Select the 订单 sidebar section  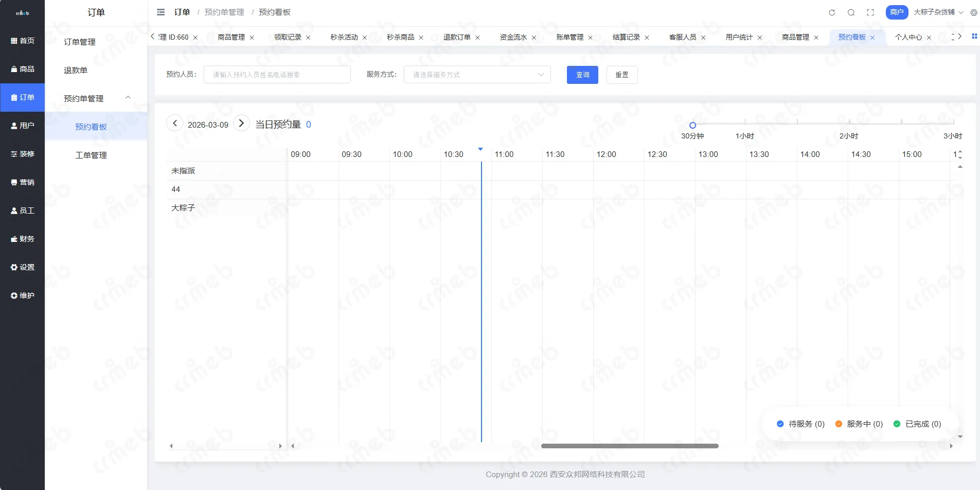22,97
